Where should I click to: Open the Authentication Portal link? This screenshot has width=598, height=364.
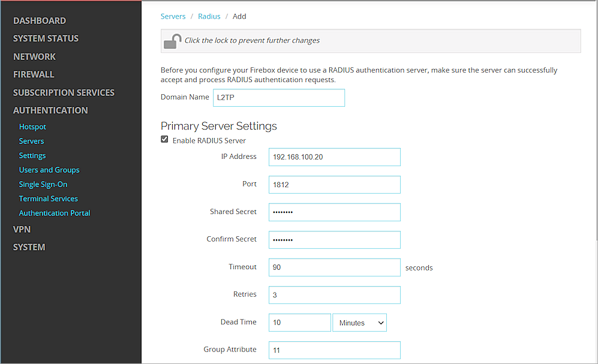55,213
